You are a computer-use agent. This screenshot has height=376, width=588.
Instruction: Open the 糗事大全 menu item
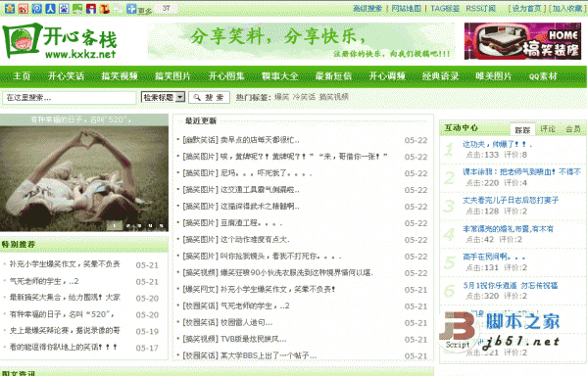pyautogui.click(x=280, y=76)
